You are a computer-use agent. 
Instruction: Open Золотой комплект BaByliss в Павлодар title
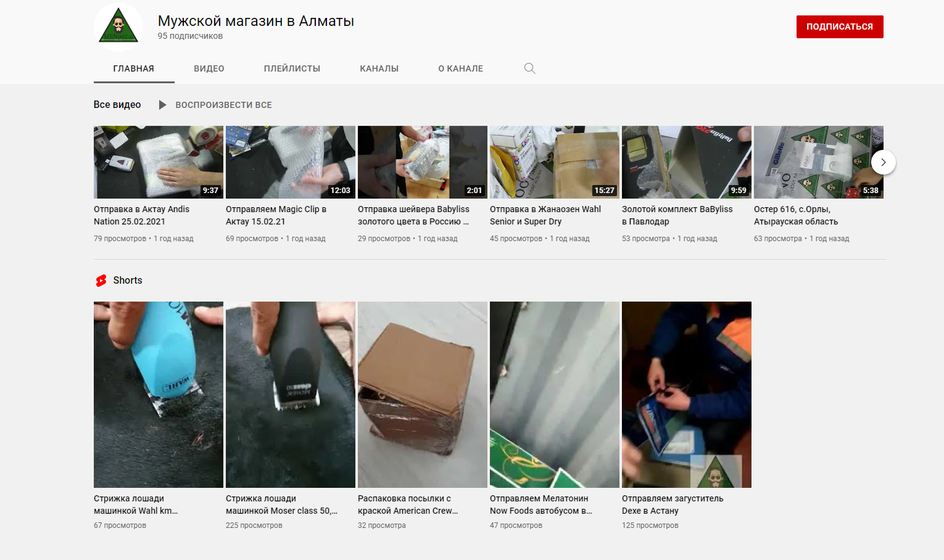coord(677,215)
